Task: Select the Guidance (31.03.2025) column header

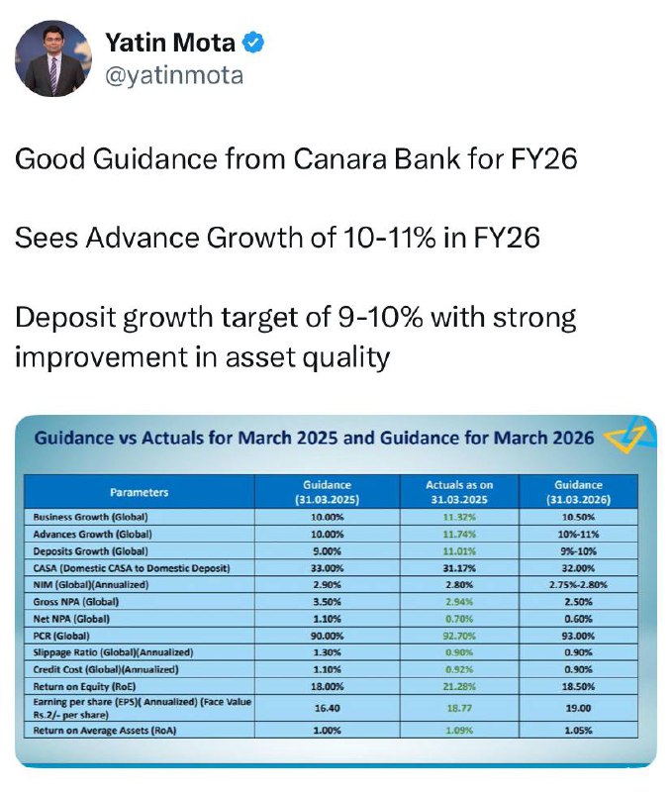Action: pos(328,492)
